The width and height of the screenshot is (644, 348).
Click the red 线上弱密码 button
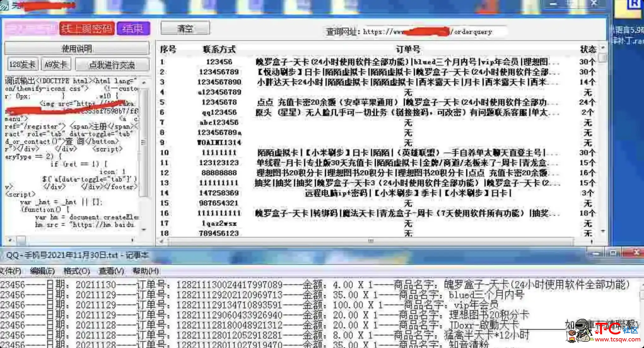point(87,29)
